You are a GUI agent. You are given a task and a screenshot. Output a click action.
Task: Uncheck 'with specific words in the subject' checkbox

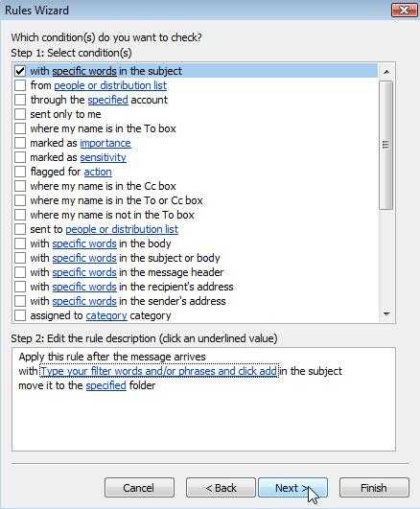(20, 71)
